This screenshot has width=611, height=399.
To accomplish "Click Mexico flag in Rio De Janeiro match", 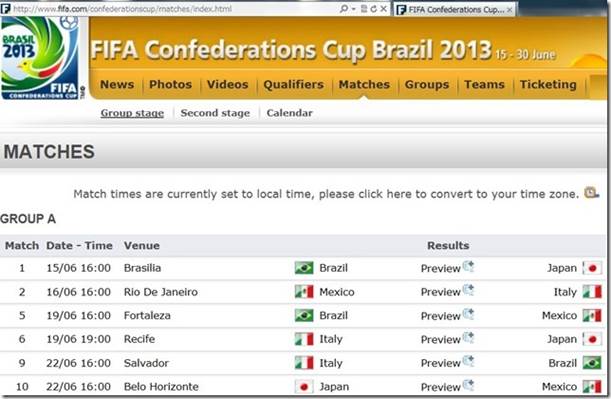I will pos(304,291).
